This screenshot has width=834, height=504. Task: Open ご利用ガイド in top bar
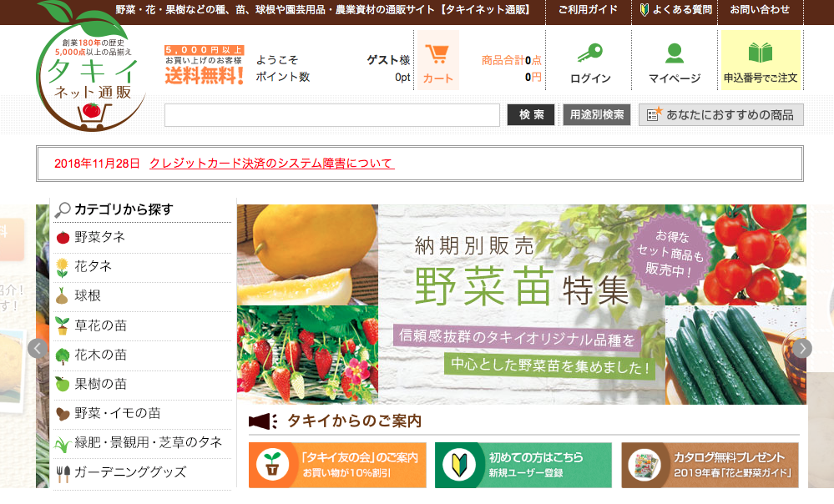pyautogui.click(x=588, y=9)
